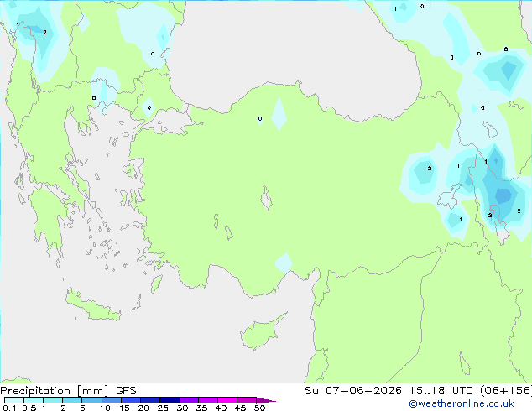
Task: Click the "5" legend scale label
Action: coord(82,408)
